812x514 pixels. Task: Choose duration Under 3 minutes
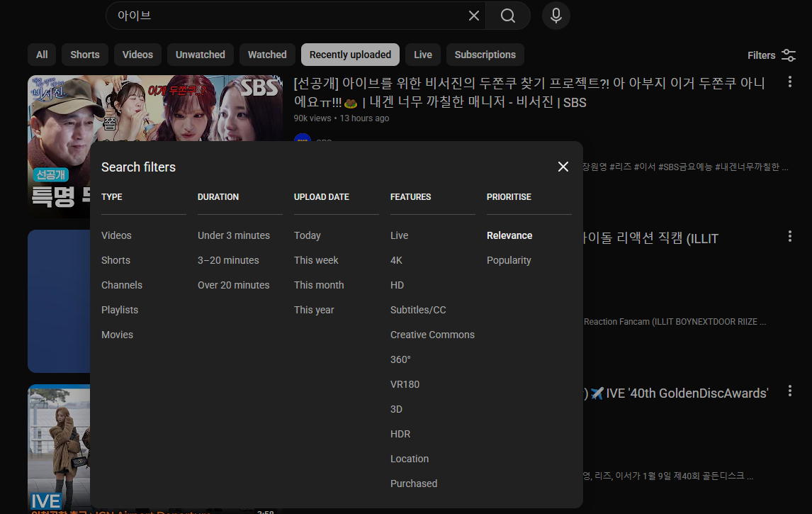234,235
